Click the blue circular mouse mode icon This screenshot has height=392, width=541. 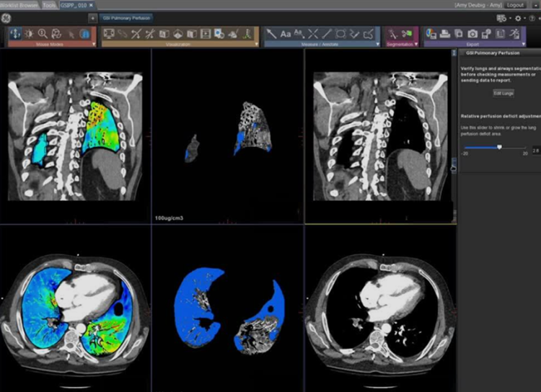(x=84, y=34)
